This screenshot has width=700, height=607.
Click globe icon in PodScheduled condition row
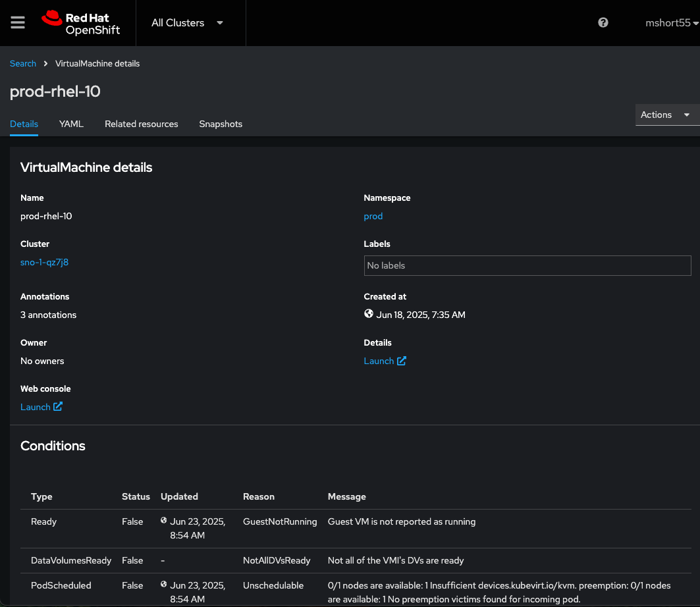click(164, 585)
